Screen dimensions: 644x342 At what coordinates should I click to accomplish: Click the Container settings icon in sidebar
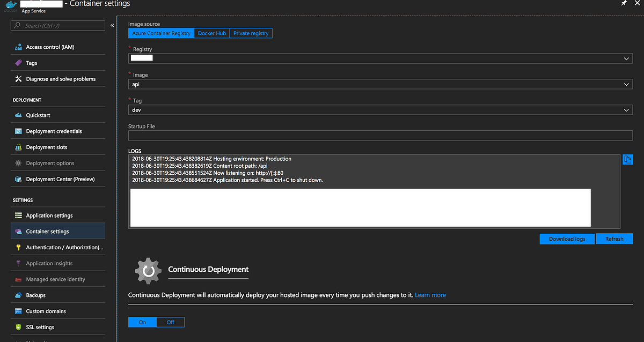tap(18, 232)
